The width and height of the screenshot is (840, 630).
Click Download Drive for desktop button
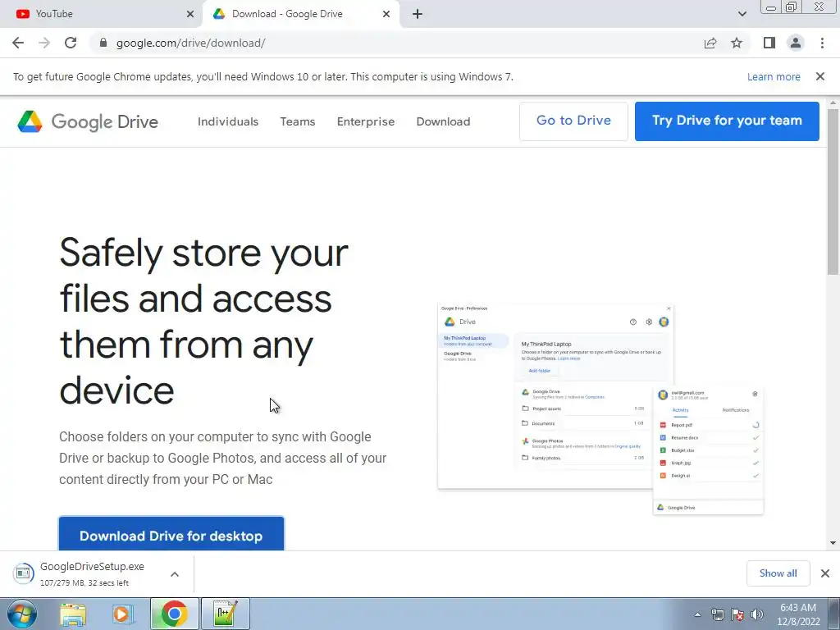171,533
